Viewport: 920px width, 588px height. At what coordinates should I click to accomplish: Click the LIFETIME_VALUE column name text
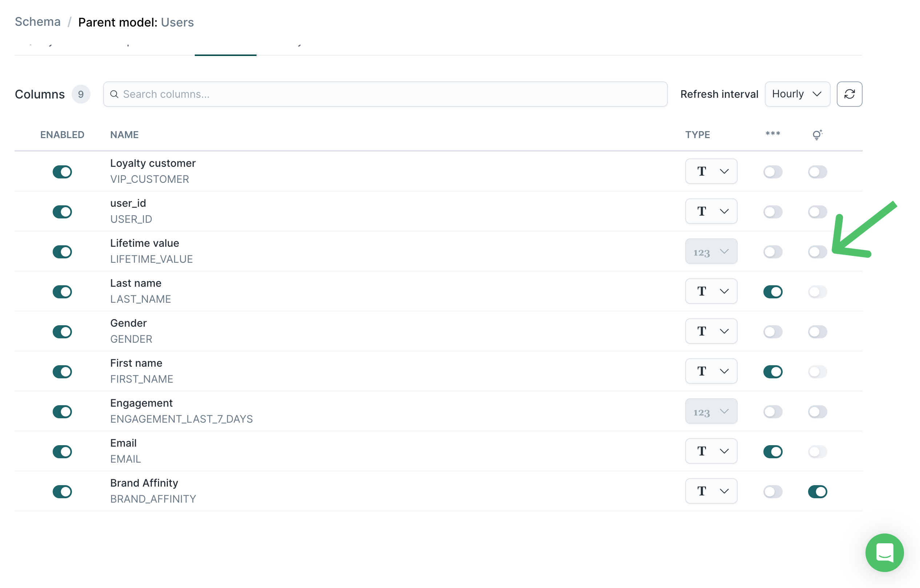click(151, 259)
